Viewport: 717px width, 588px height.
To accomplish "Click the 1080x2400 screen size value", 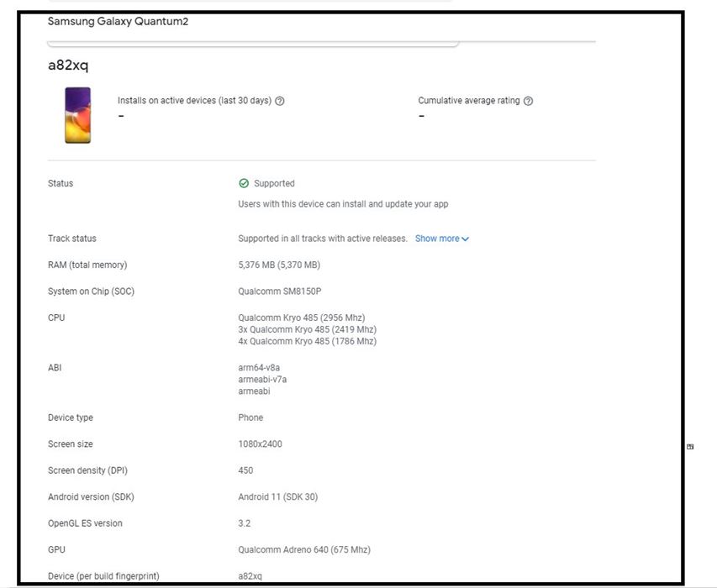I will pyautogui.click(x=260, y=444).
